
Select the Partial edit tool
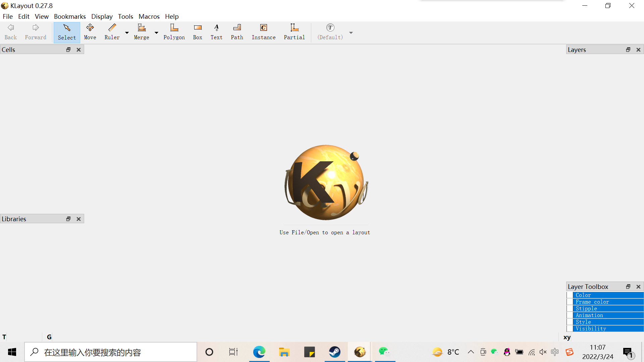(294, 32)
